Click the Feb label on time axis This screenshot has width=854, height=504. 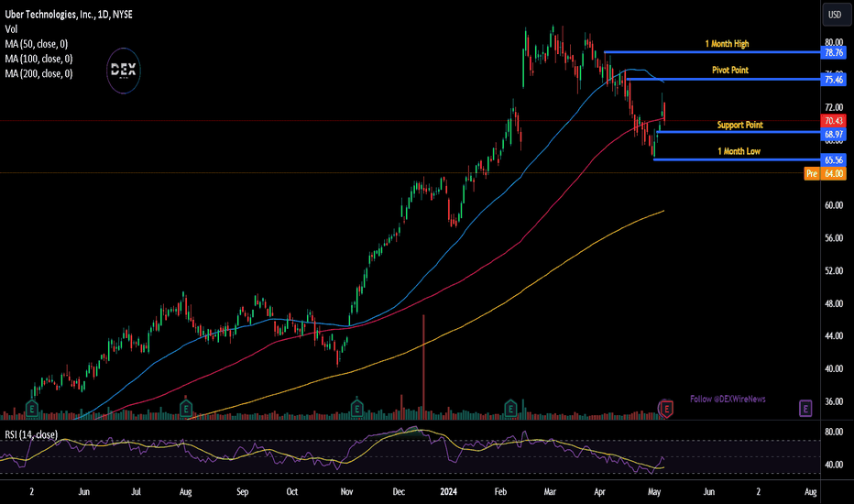(500, 491)
